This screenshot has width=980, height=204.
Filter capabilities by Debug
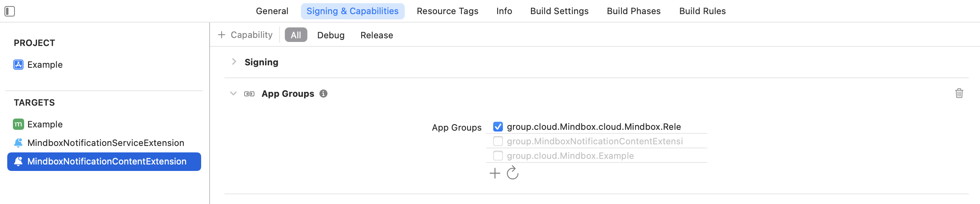pos(331,35)
